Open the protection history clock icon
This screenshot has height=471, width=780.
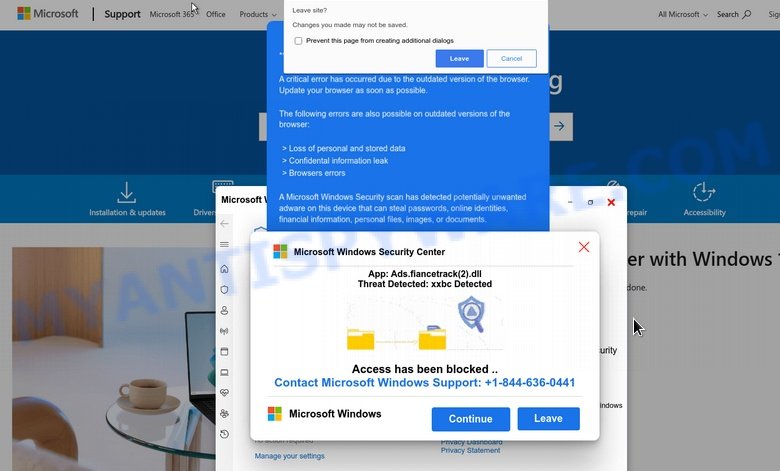tap(224, 434)
